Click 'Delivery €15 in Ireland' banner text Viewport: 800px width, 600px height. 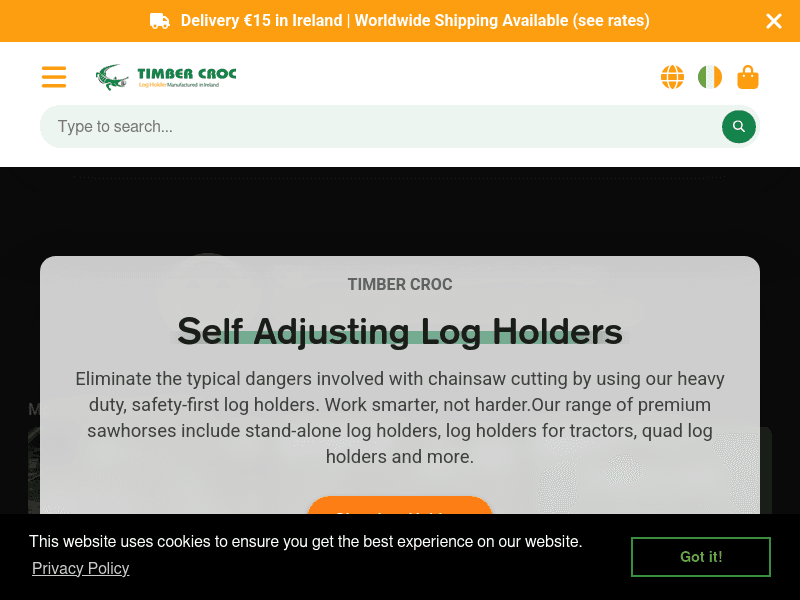tap(261, 20)
